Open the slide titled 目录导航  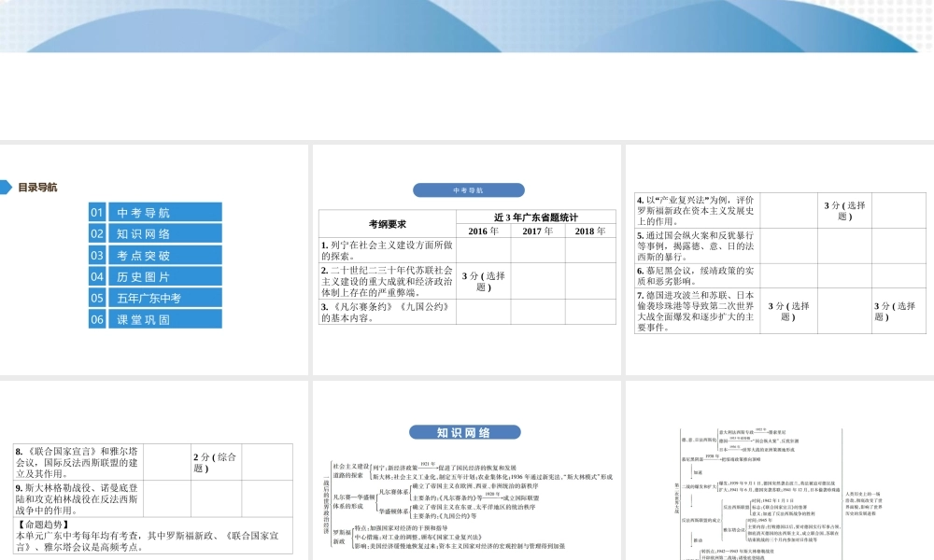[x=154, y=260]
